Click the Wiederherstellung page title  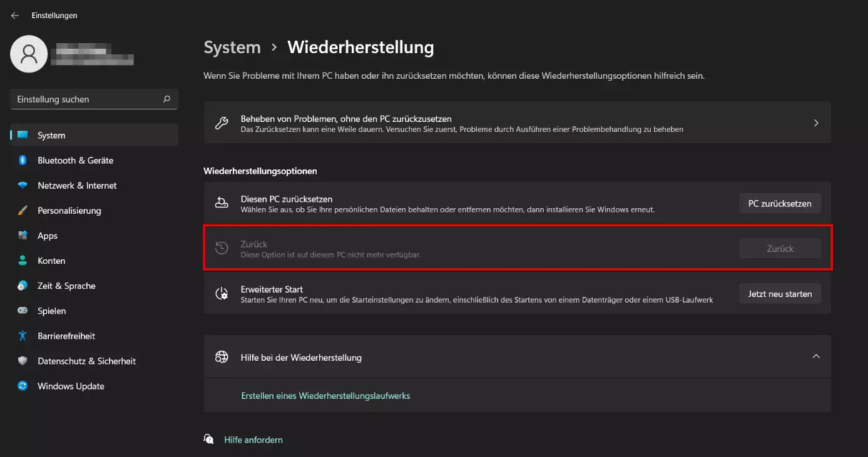pos(360,48)
